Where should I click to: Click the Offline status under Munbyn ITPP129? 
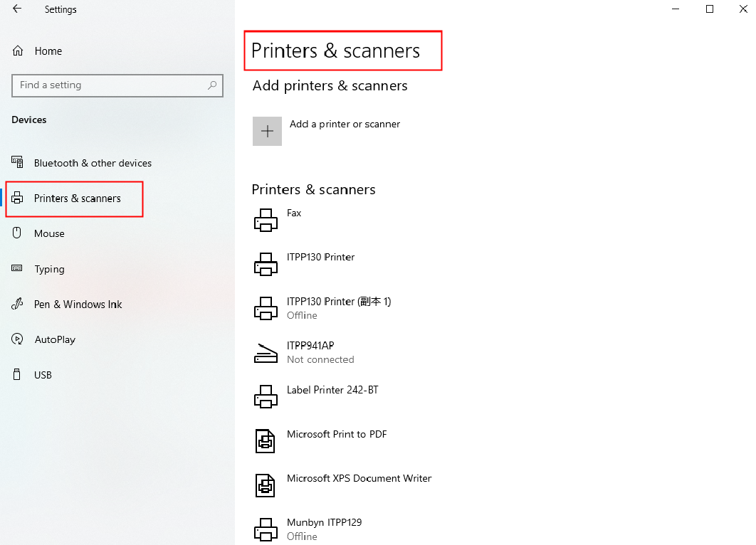point(303,536)
